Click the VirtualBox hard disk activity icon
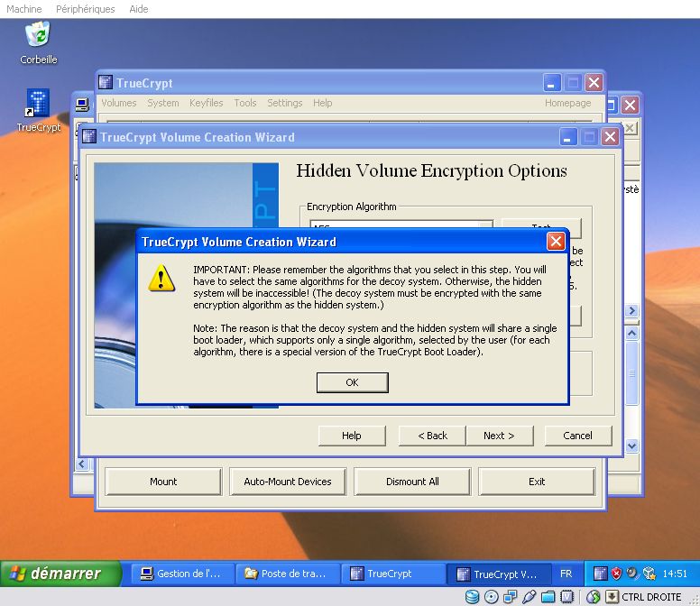 click(473, 597)
